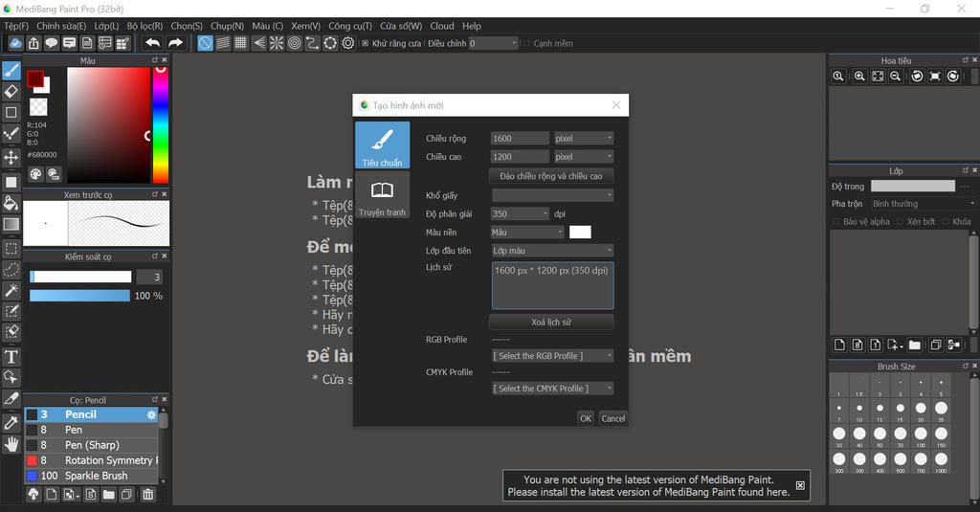Image resolution: width=980 pixels, height=512 pixels.
Task: Open Pencil brush settings gear
Action: click(151, 414)
